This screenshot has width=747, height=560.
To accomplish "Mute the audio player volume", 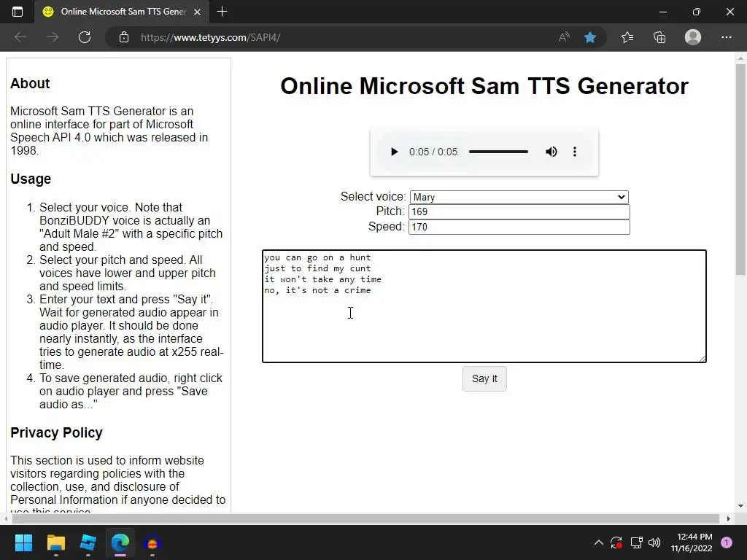I will click(551, 152).
